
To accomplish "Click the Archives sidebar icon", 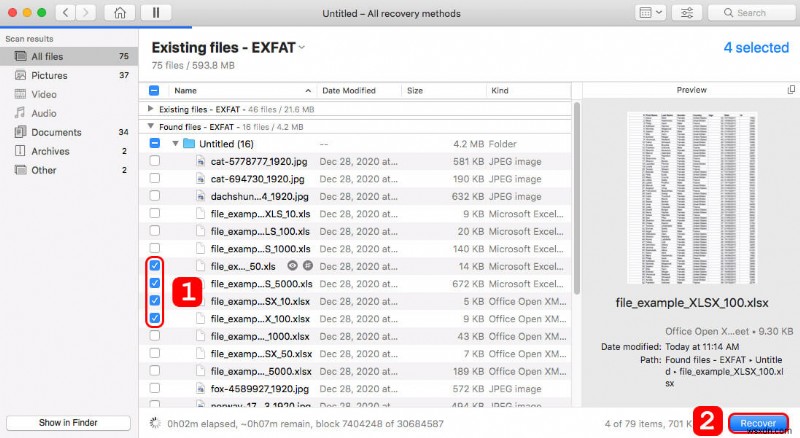I will point(20,151).
